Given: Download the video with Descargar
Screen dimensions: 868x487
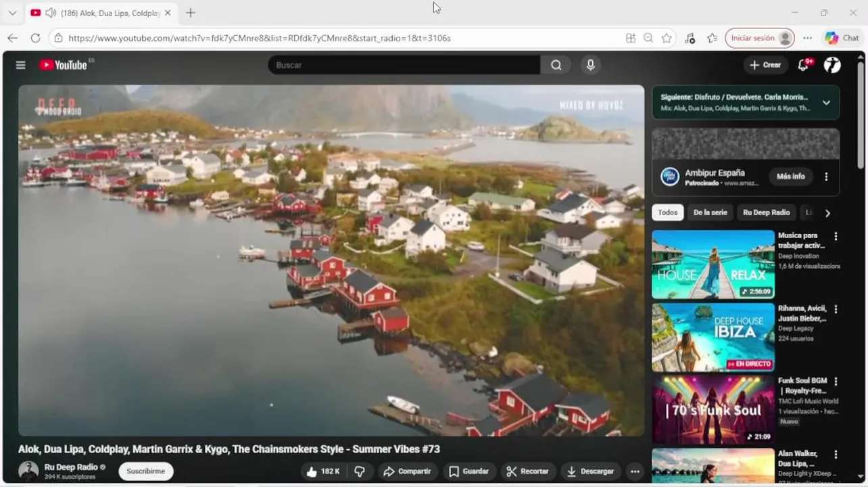Looking at the screenshot, I should tap(591, 471).
